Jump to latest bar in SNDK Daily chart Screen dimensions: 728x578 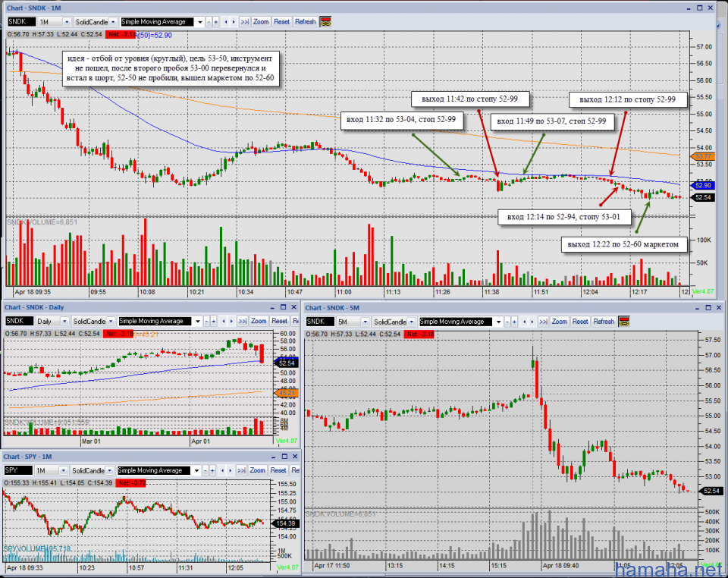point(243,322)
